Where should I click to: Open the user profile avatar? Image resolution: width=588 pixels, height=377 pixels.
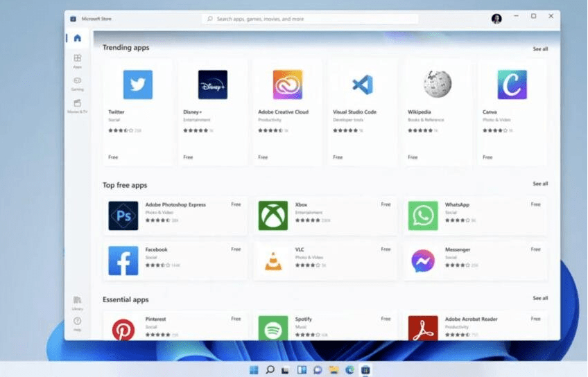(x=496, y=19)
